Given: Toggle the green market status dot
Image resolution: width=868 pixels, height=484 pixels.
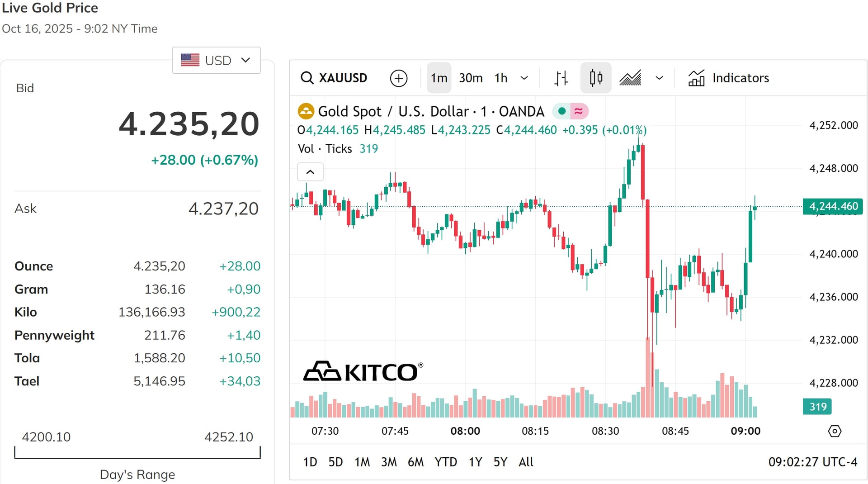Looking at the screenshot, I should pos(561,111).
